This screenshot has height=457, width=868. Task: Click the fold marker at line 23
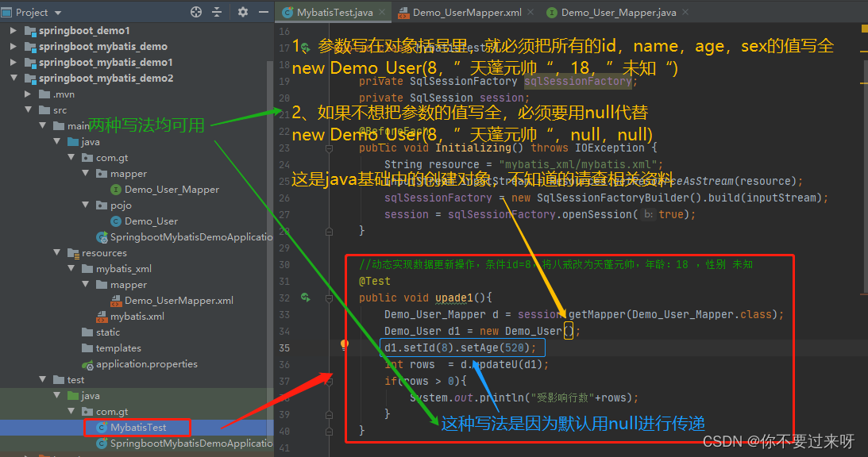pyautogui.click(x=329, y=148)
